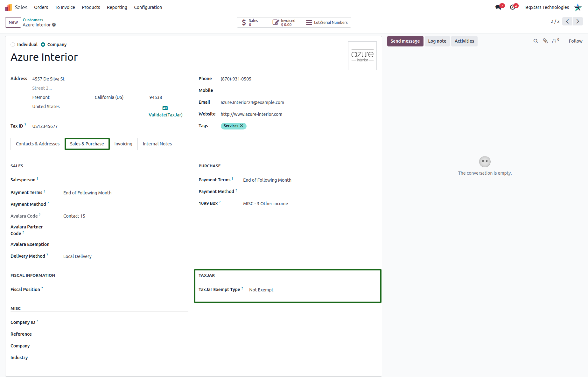Image resolution: width=588 pixels, height=377 pixels.
Task: Open Purchase Payment Terms dropdown
Action: pos(310,180)
